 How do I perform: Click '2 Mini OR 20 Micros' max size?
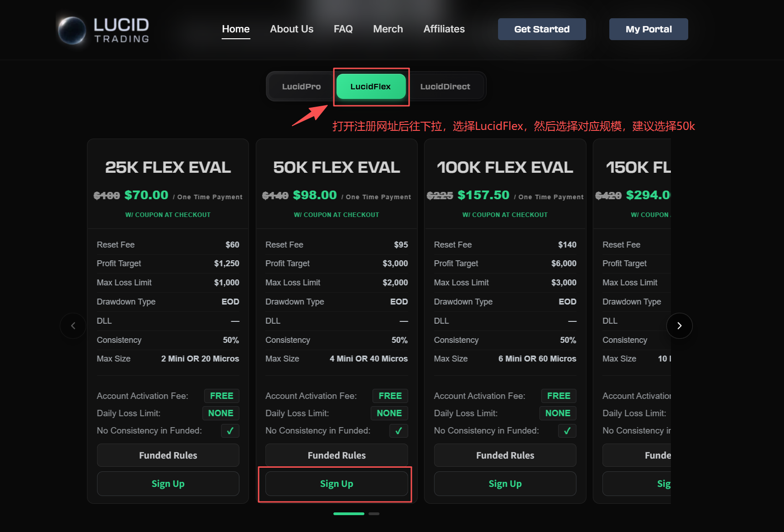coord(200,359)
